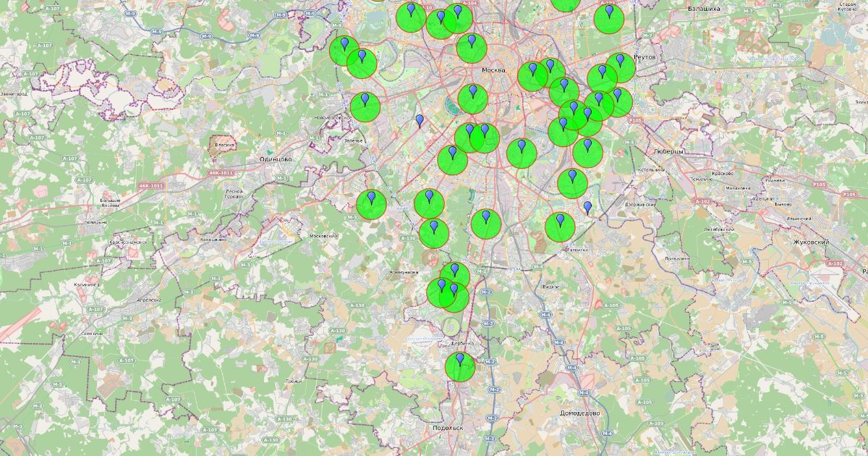Viewport: 868px width, 456px height.
Task: Select the Видное label
Action: point(550,287)
